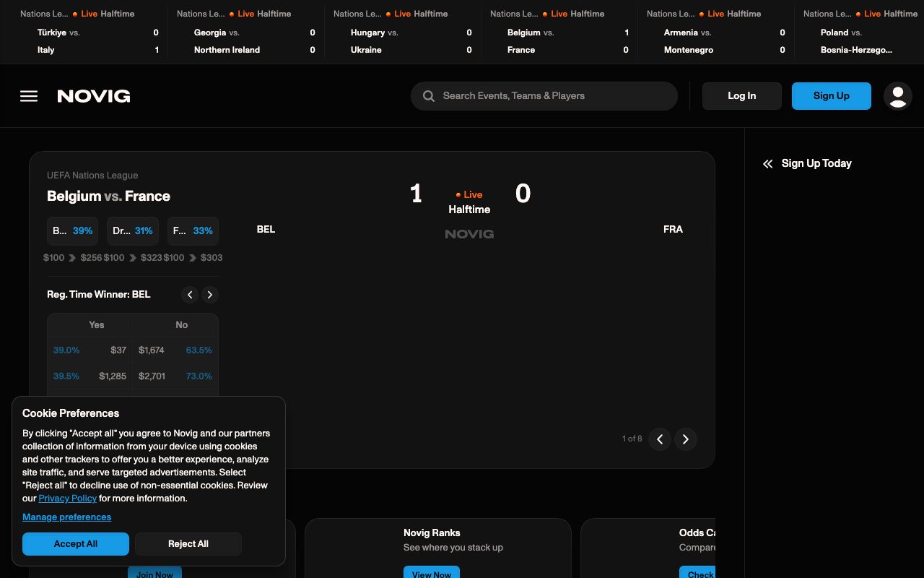Open the hamburger navigation menu

(x=29, y=96)
